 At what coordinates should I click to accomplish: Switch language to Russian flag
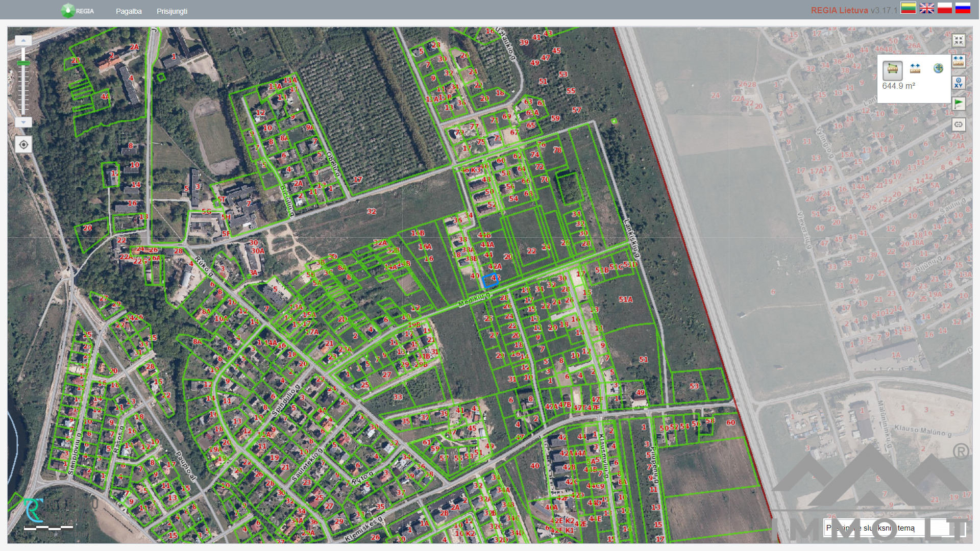[963, 8]
